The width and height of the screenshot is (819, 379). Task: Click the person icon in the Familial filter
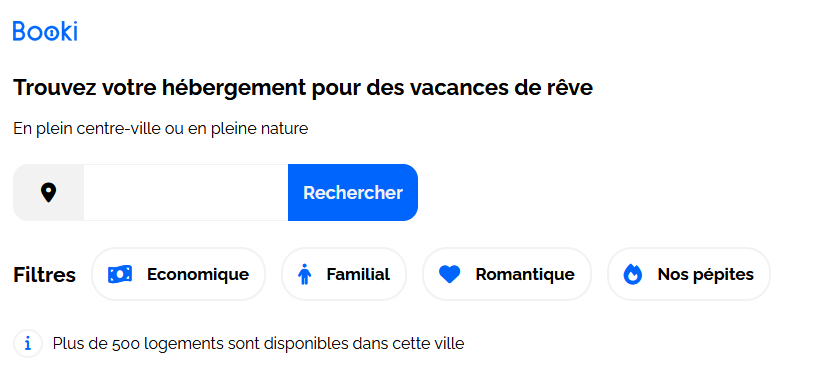pos(304,274)
